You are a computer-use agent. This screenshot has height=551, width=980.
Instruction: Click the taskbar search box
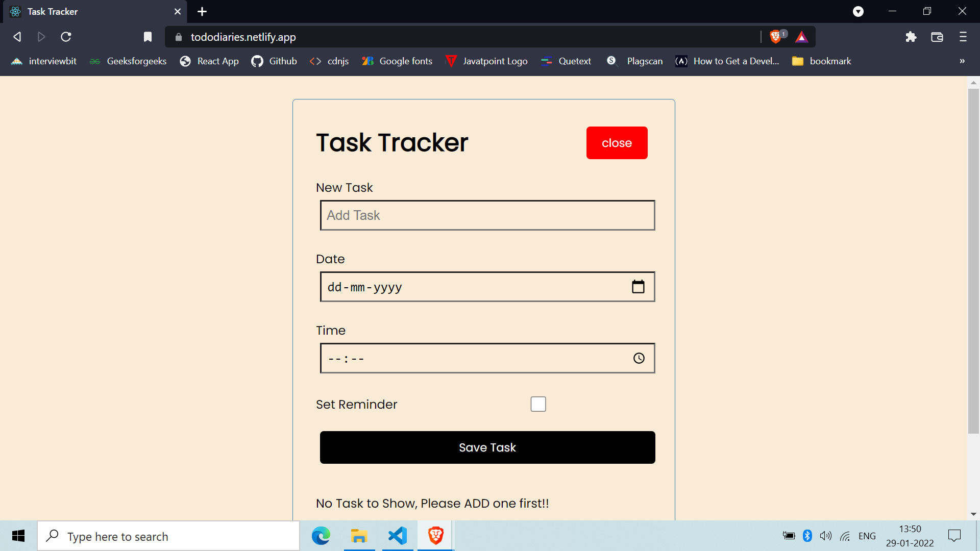point(168,536)
